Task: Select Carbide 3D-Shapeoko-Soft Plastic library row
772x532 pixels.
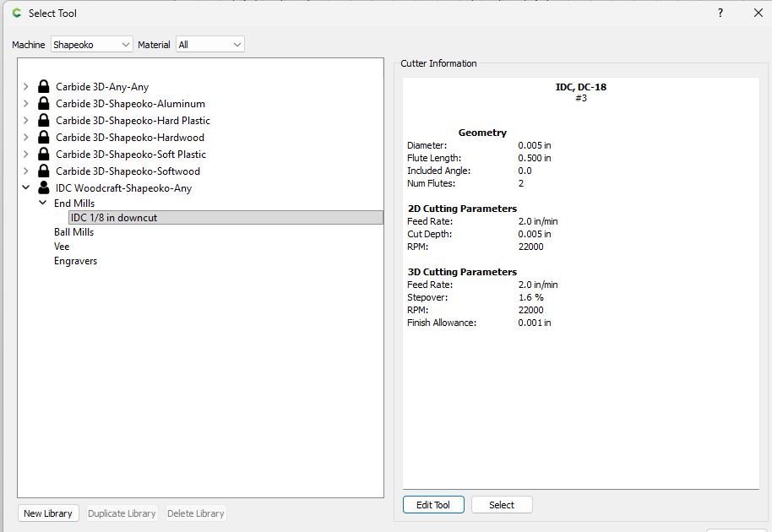Action: pyautogui.click(x=131, y=154)
